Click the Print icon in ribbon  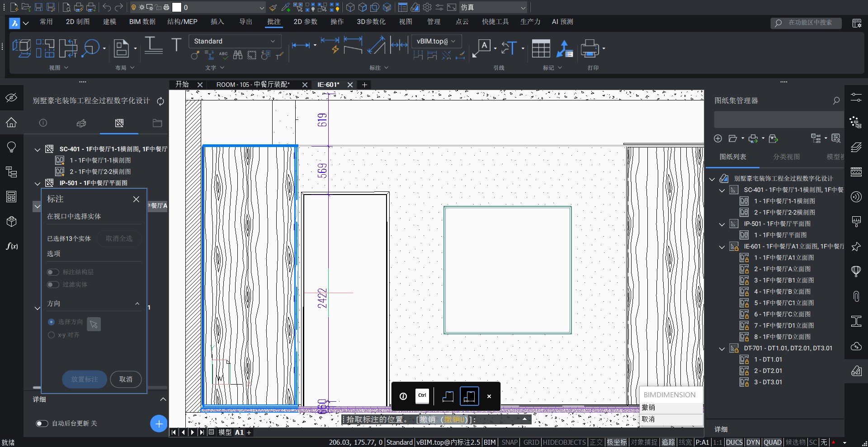pyautogui.click(x=589, y=48)
